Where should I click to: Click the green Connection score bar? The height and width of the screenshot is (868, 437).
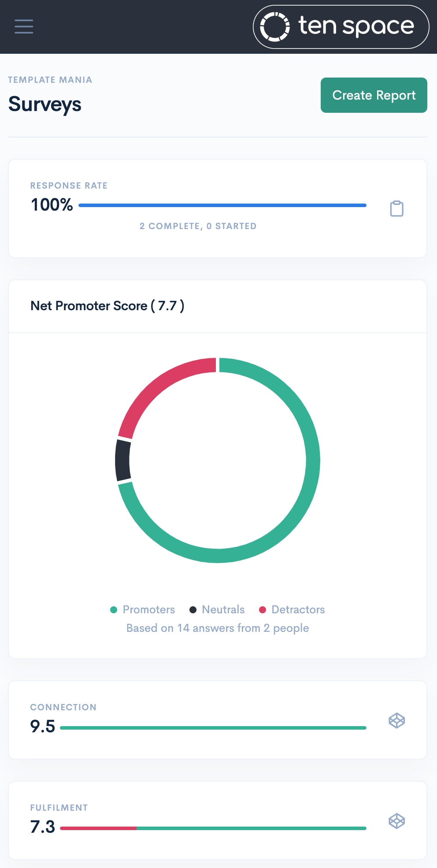(213, 728)
